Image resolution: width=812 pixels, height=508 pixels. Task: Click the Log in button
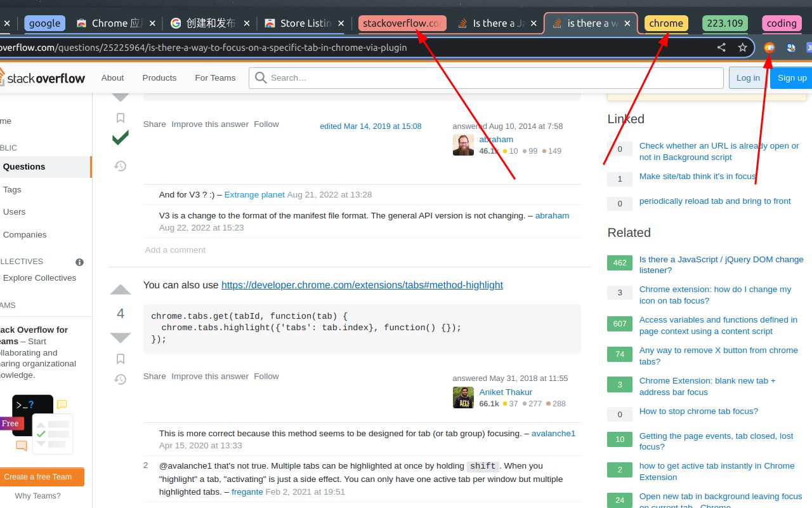click(x=748, y=77)
